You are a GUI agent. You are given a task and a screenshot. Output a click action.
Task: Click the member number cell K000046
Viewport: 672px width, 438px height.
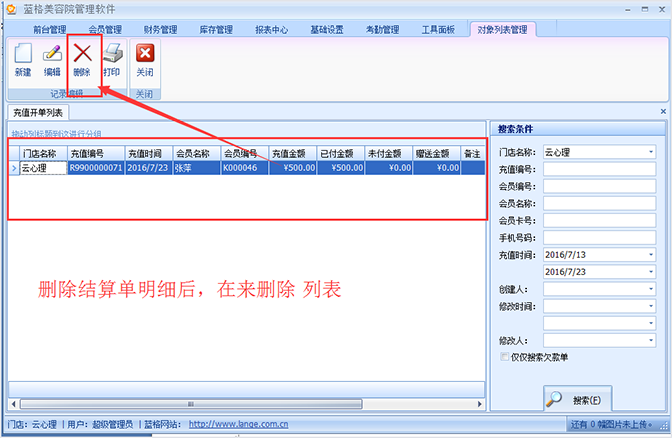tap(245, 168)
